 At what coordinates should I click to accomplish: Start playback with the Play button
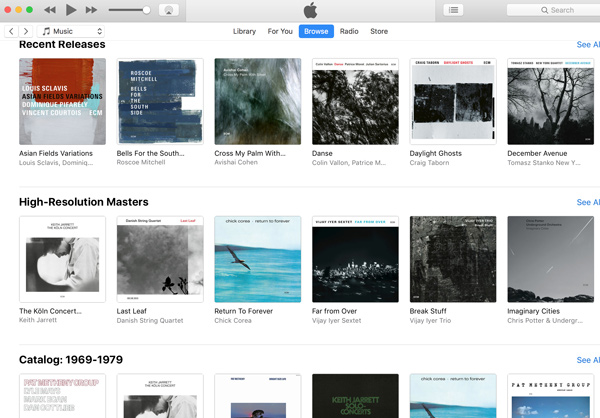pos(71,10)
